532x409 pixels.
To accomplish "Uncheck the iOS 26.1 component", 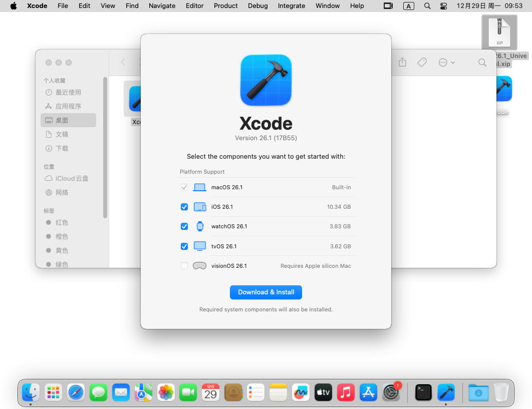I will (x=184, y=206).
